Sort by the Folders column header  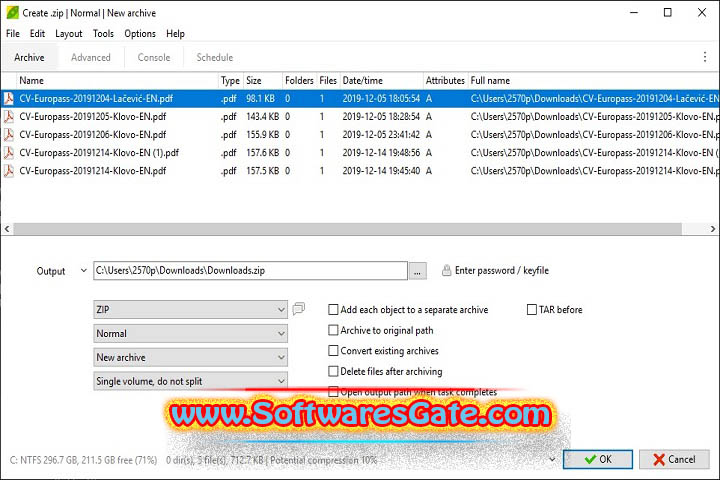point(299,80)
